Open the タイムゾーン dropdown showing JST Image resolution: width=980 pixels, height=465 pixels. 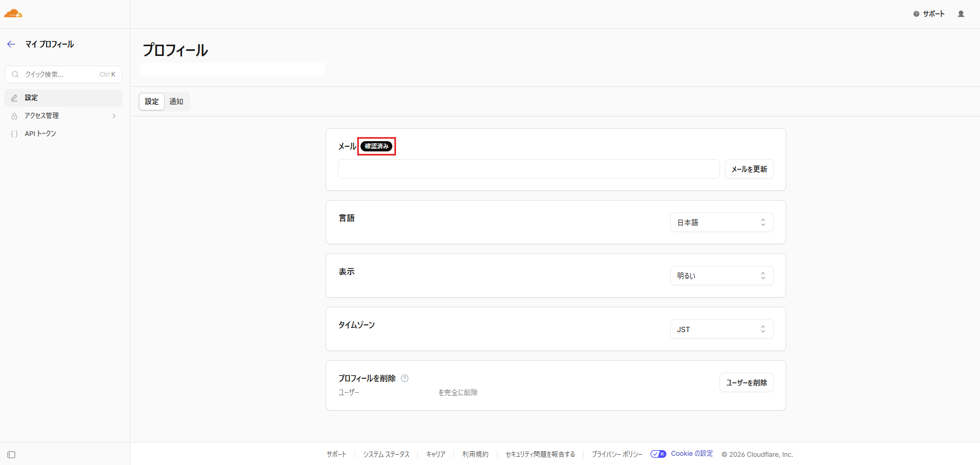(x=721, y=329)
